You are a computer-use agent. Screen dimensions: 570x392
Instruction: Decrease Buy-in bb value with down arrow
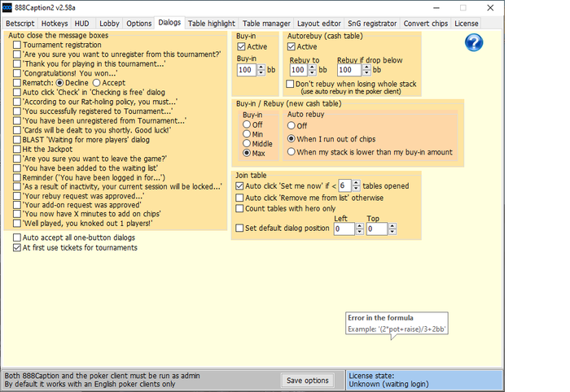[261, 72]
